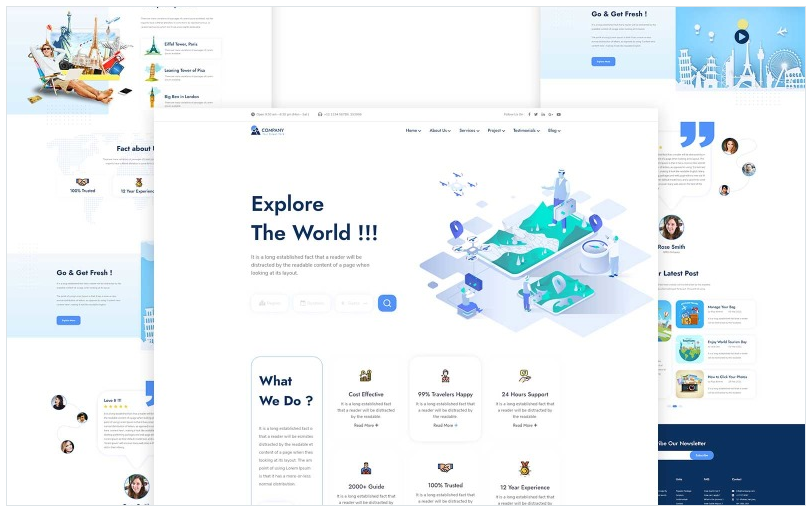
Task: Open the Testimonials dropdown menu
Action: point(527,131)
